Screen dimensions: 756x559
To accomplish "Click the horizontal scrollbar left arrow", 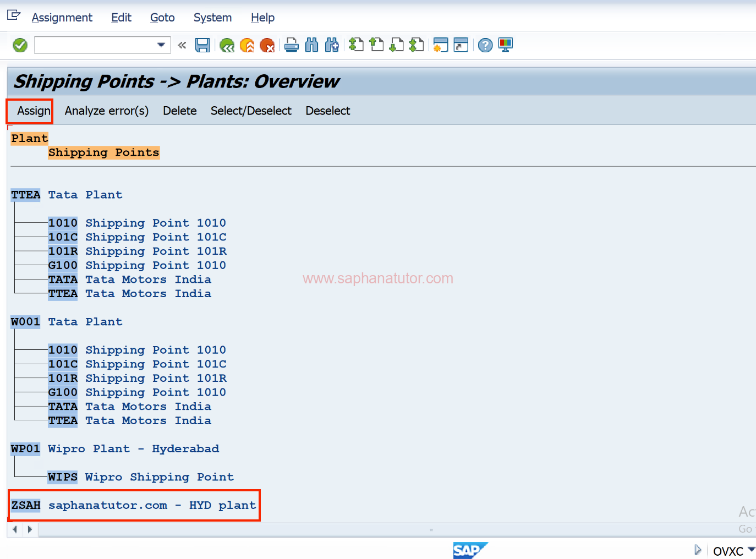I will pyautogui.click(x=15, y=530).
